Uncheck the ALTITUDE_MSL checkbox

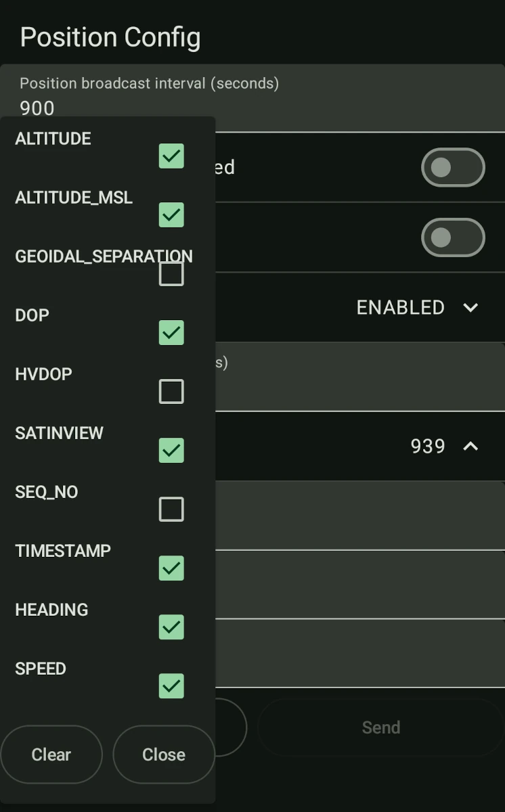(171, 215)
